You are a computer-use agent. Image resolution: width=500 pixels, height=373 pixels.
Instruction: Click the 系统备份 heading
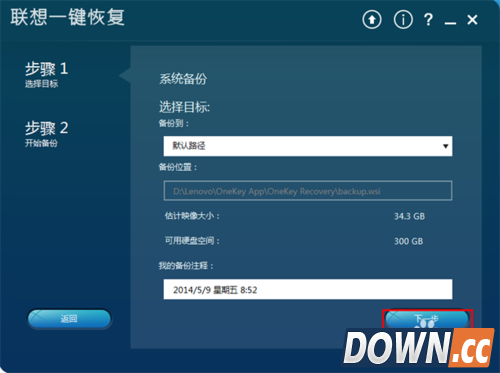[x=183, y=79]
